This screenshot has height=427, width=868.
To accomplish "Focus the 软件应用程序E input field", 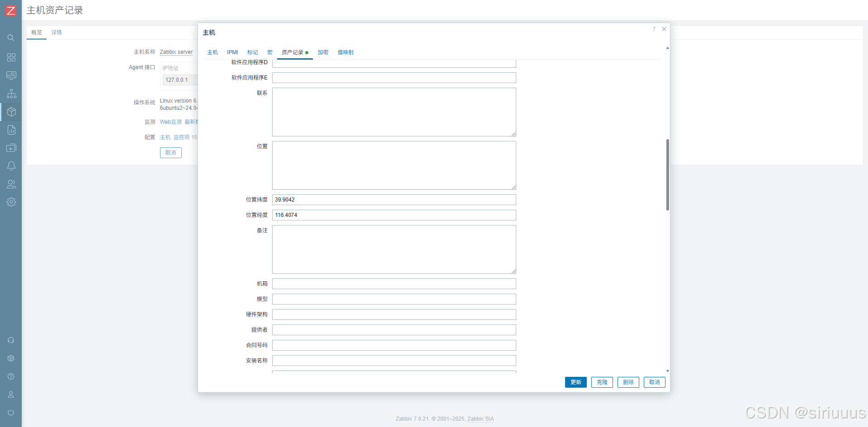I will tap(394, 78).
